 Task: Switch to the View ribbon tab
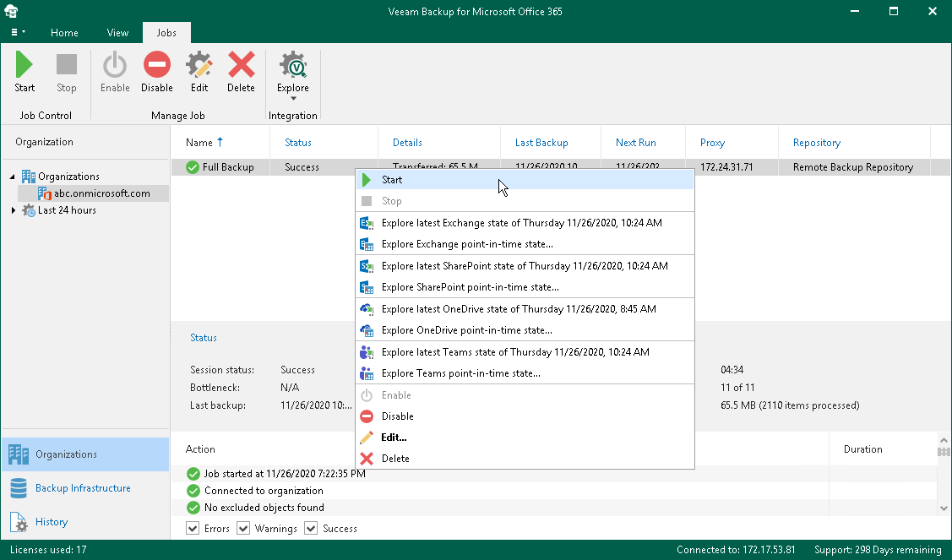117,33
